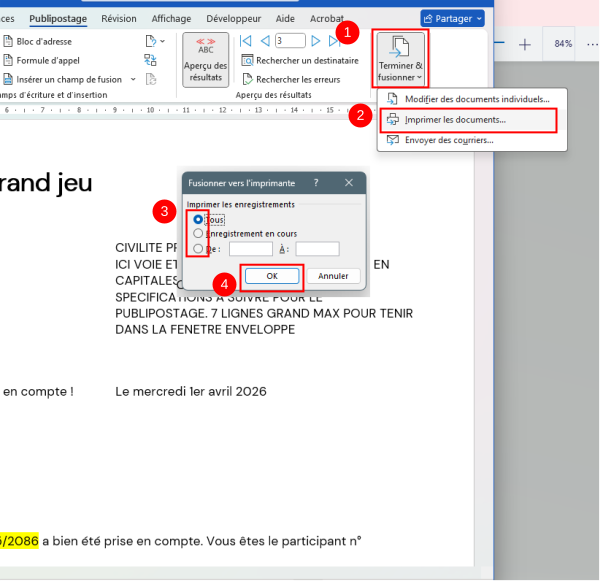Screen dimensions: 600x581
Task: Switch to the Révision tab
Action: pyautogui.click(x=119, y=18)
